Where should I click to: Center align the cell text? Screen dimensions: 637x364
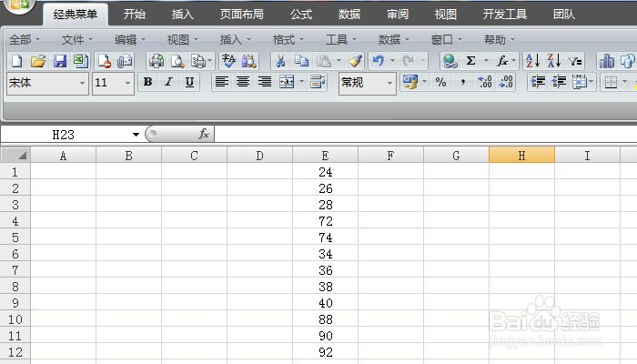[243, 83]
